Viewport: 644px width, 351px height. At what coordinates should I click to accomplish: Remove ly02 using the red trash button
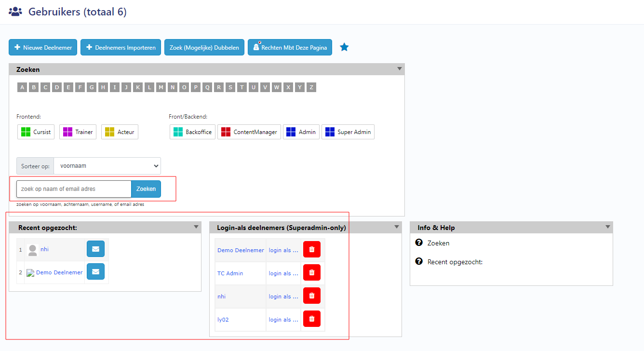pos(311,319)
